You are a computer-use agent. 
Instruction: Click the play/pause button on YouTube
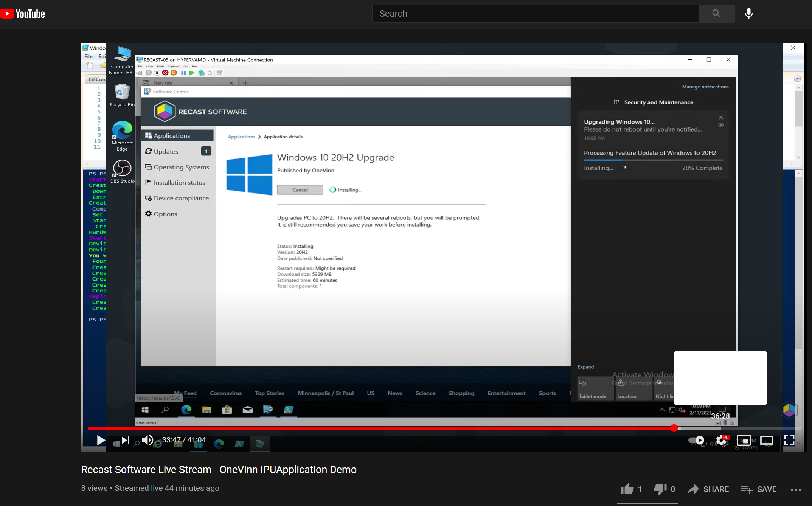pos(100,441)
